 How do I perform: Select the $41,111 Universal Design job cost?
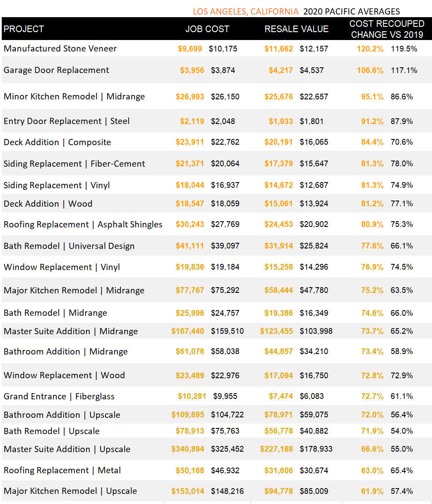[190, 246]
